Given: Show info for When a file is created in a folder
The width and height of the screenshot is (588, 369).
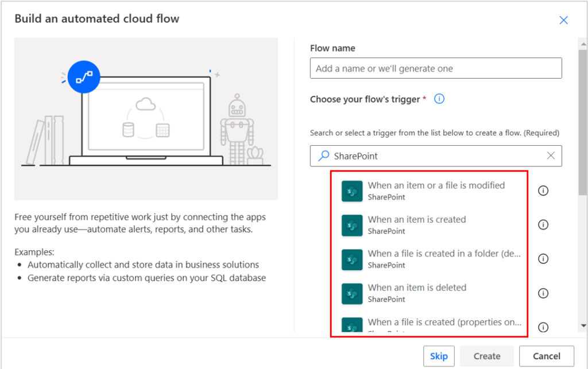Looking at the screenshot, I should (543, 259).
